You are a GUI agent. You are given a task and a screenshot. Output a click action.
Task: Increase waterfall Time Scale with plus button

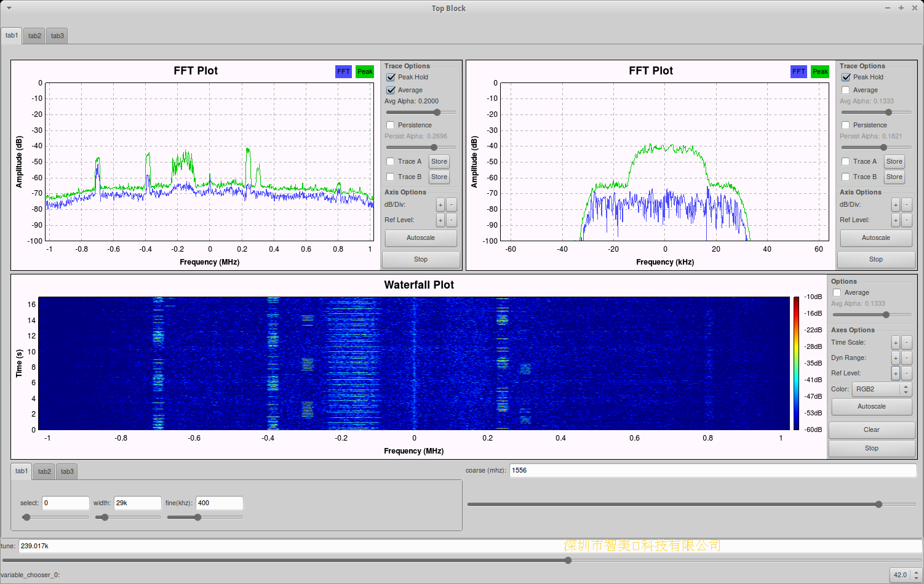coord(896,343)
